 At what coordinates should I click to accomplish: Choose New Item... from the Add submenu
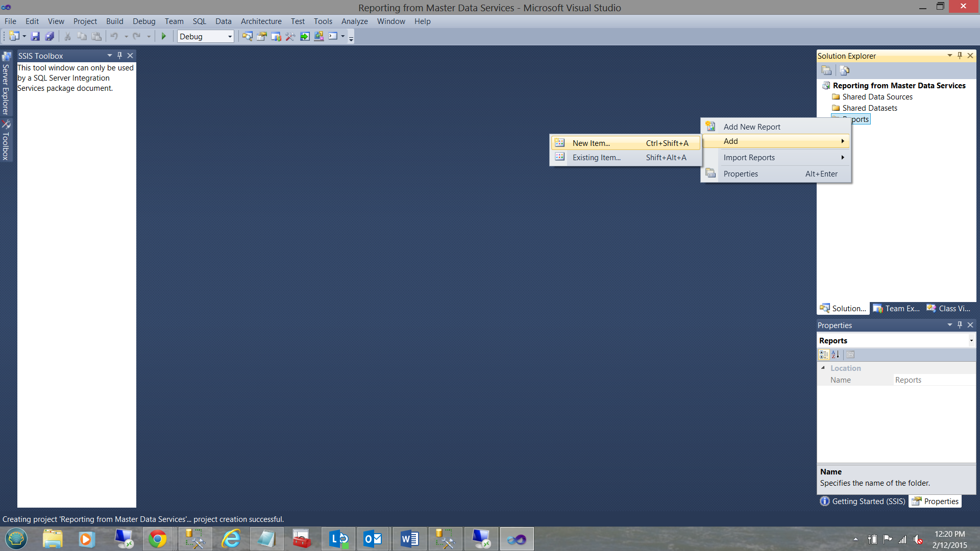591,143
